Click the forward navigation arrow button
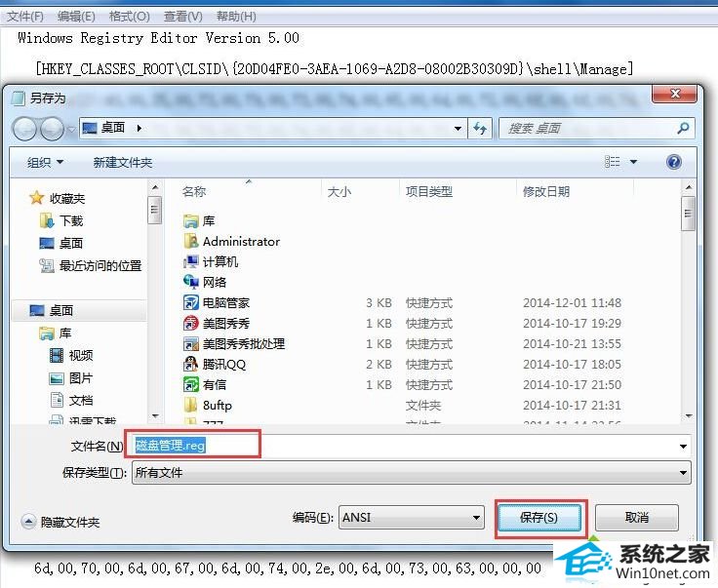The height and width of the screenshot is (588, 718). pos(53,129)
